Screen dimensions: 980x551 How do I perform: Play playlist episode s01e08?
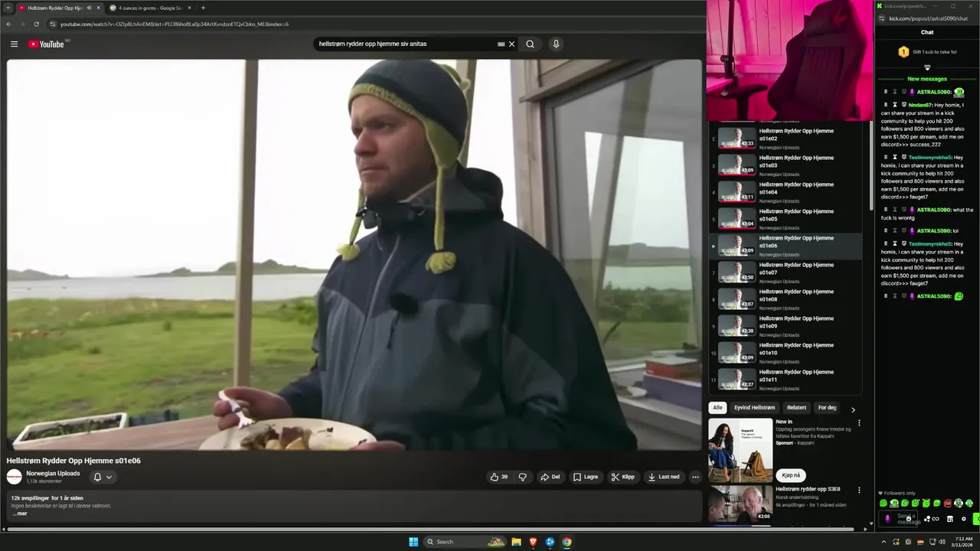(786, 299)
